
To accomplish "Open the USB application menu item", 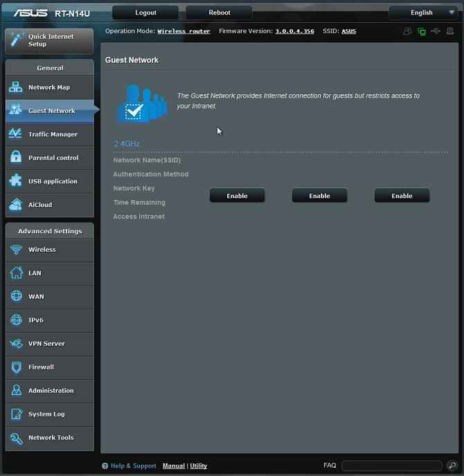I will (x=50, y=181).
